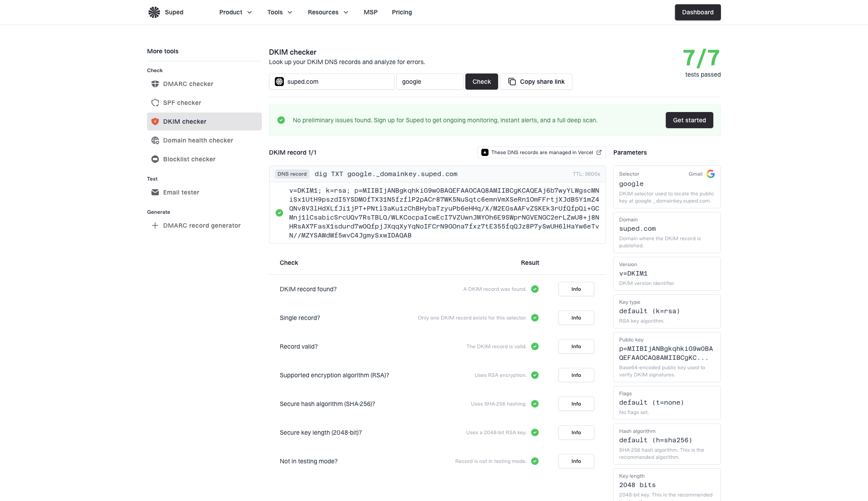Click the green check beside the DKIM record text
The height and width of the screenshot is (501, 868).
pyautogui.click(x=279, y=213)
